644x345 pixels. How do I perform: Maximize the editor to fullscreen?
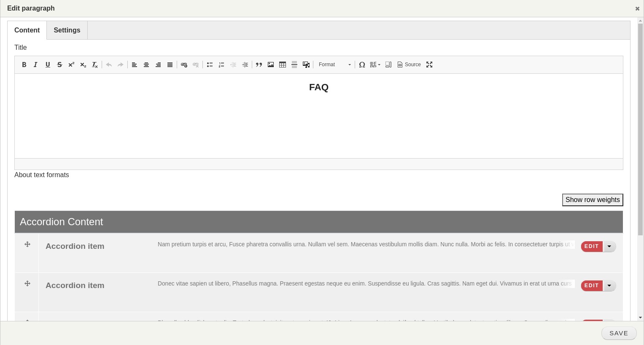pos(429,65)
